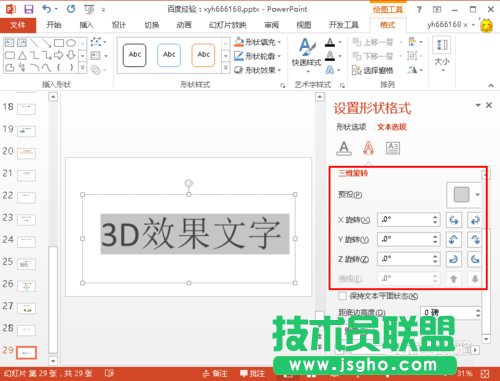Select the Oval shape in shapes gallery
The height and width of the screenshot is (381, 500).
point(71,43)
